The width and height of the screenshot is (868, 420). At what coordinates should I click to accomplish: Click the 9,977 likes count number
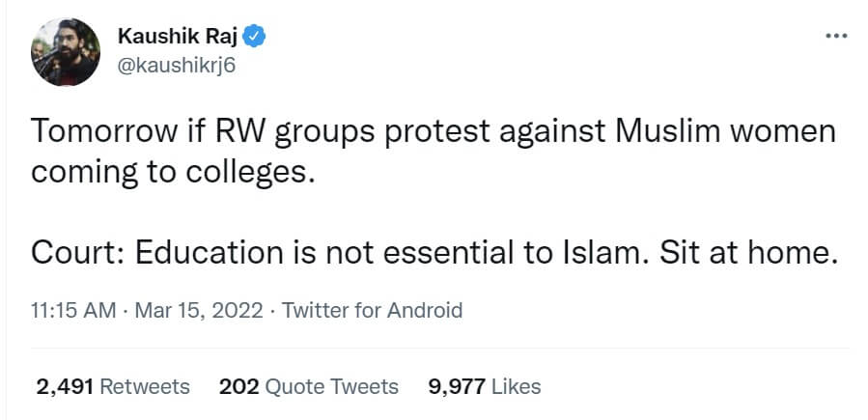(x=456, y=387)
